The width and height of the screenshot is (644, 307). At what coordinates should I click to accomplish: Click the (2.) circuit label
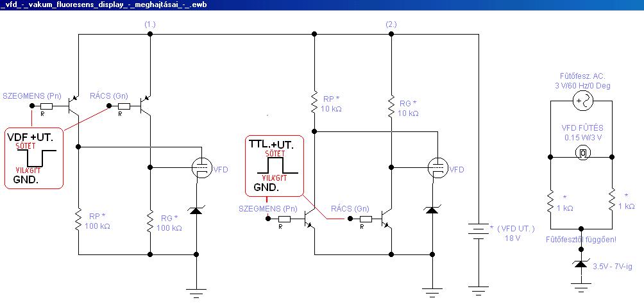[391, 24]
